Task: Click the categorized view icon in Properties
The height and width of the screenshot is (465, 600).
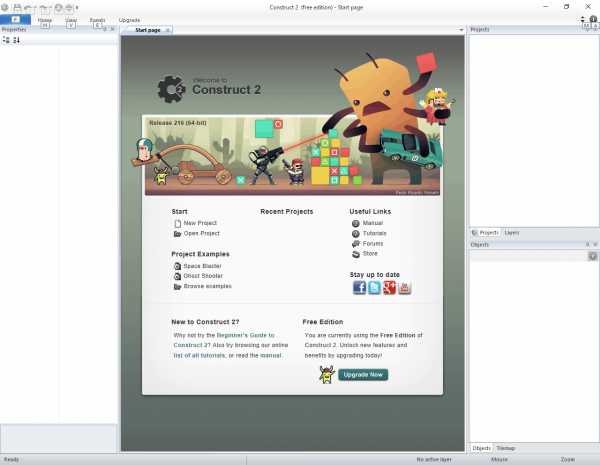Action: coord(6,40)
